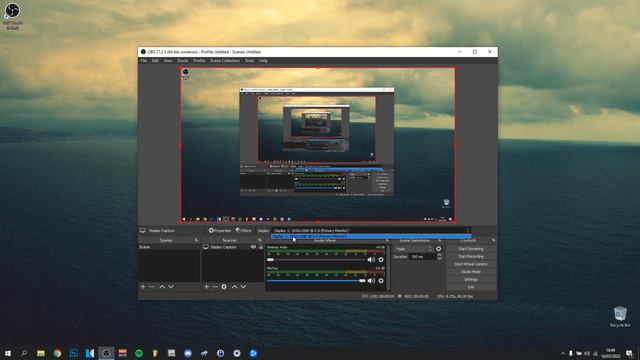Open Windows Start menu

[x=8, y=353]
